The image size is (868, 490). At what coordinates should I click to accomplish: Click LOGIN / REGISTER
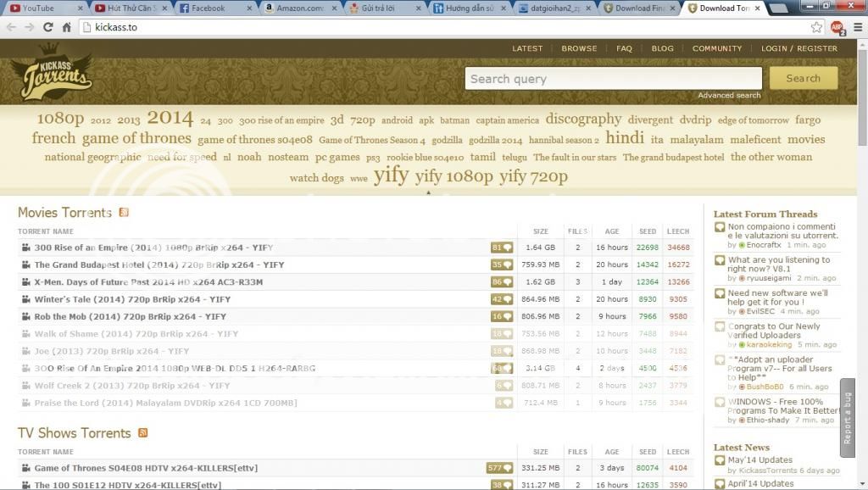coord(798,48)
